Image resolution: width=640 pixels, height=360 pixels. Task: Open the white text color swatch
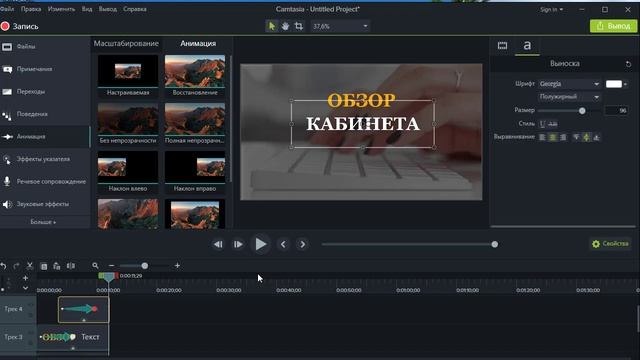pos(613,84)
